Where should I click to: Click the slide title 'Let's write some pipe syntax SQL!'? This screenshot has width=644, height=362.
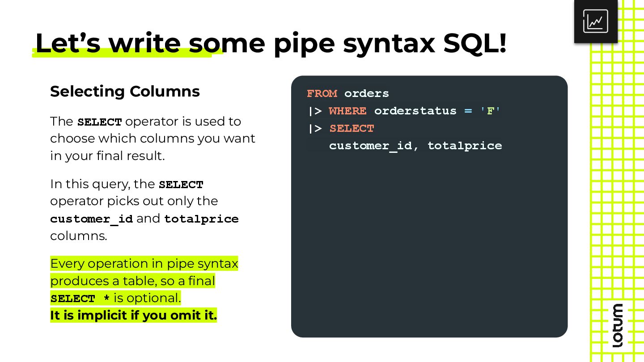click(x=271, y=43)
